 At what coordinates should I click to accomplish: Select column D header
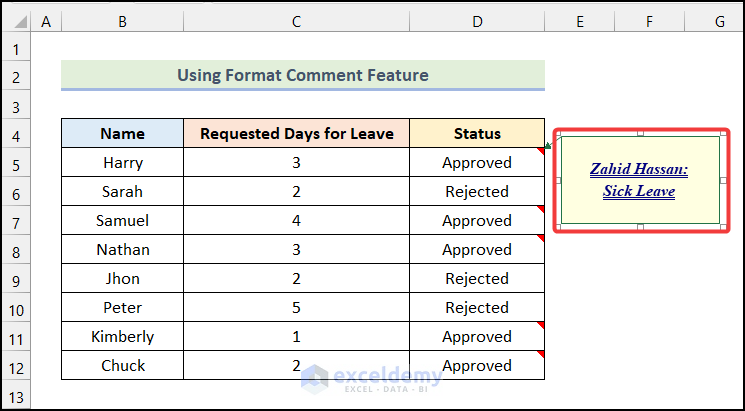(477, 20)
